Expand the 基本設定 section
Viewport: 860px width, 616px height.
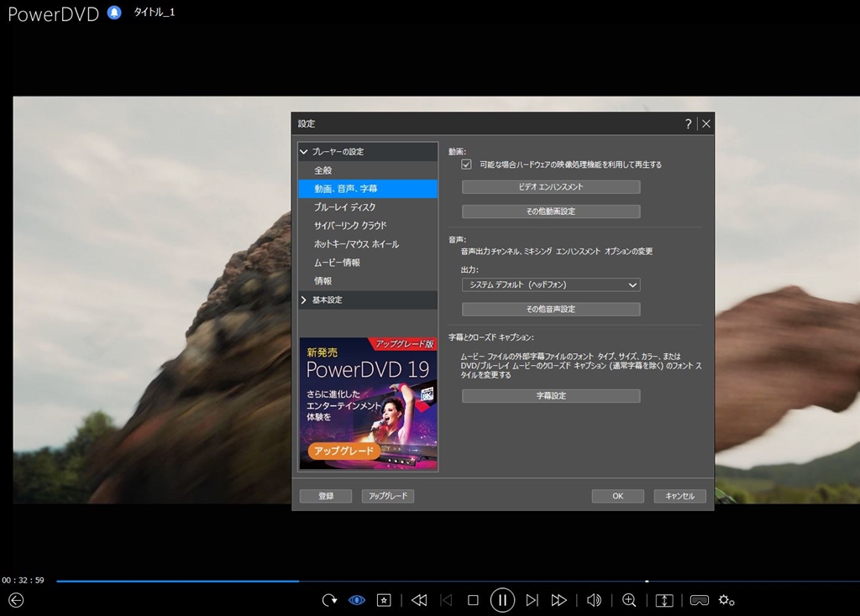click(x=368, y=300)
